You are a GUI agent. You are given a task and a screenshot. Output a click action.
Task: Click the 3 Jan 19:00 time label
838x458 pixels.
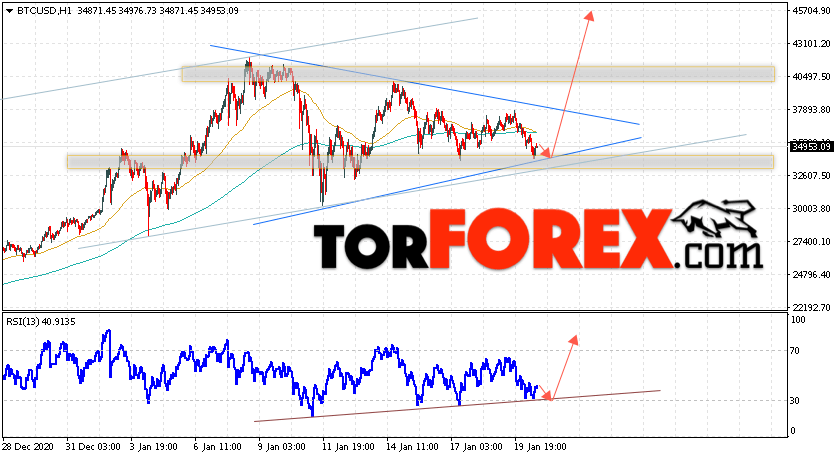point(155,447)
